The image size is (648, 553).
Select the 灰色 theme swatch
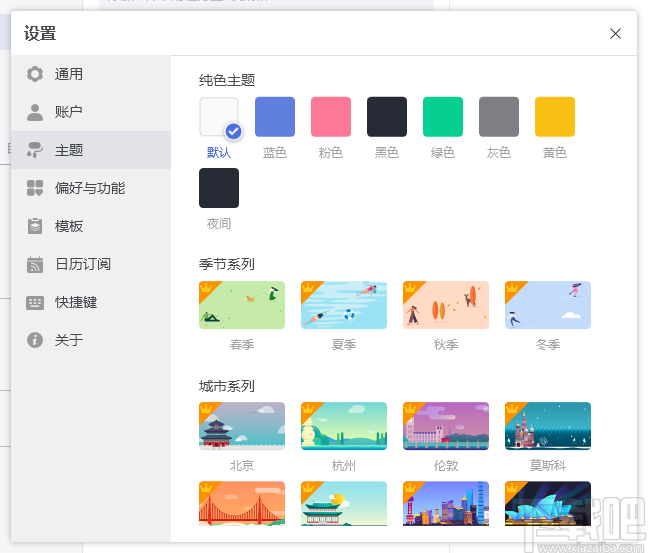click(x=499, y=117)
